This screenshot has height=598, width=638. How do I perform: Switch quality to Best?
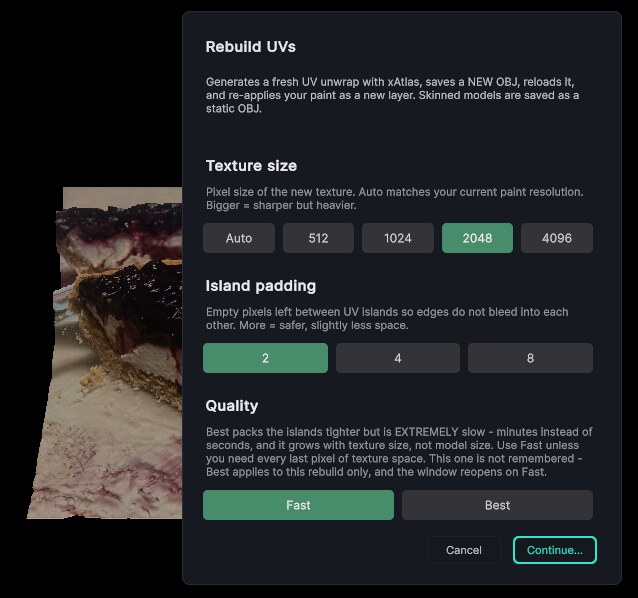[x=497, y=505]
